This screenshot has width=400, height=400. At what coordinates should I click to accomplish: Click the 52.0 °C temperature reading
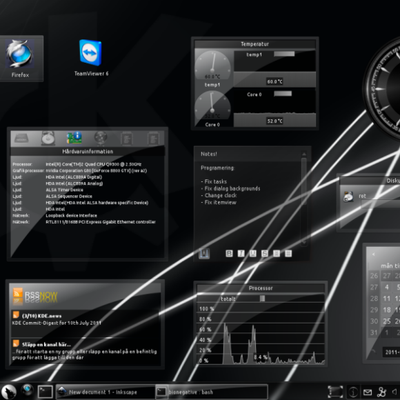tap(274, 121)
